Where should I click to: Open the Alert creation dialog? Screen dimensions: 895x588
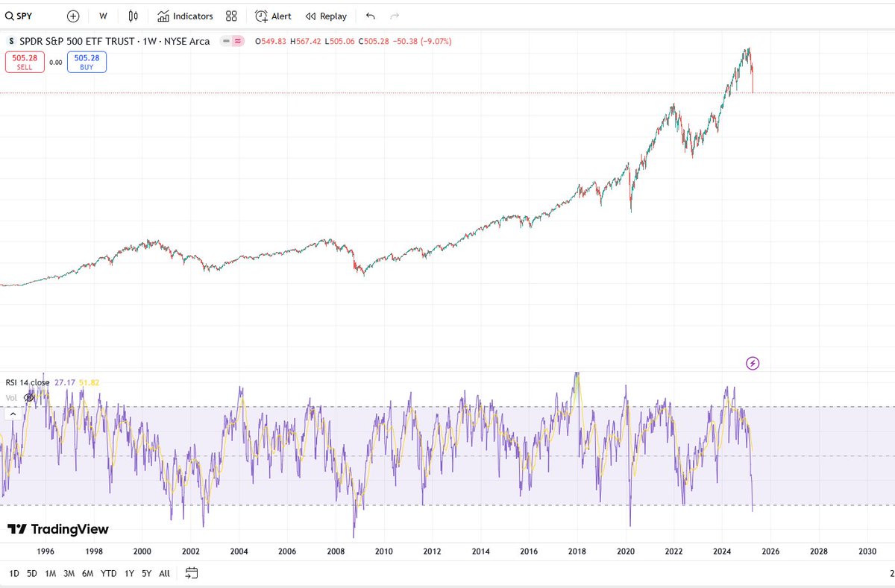tap(272, 15)
